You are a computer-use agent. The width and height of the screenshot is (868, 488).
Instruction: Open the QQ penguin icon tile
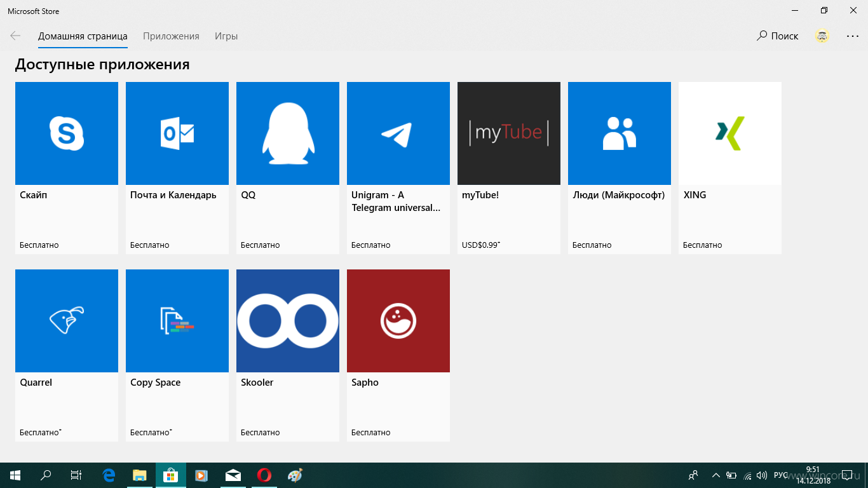[x=288, y=133]
